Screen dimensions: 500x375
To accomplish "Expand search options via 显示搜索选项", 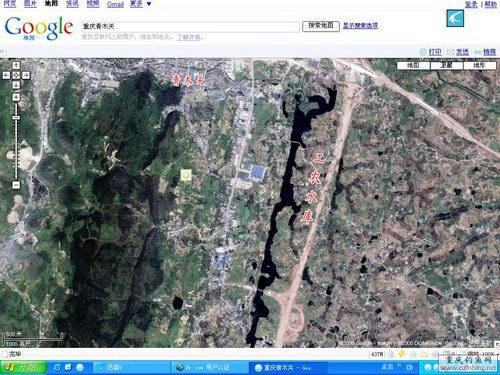I will tap(360, 26).
